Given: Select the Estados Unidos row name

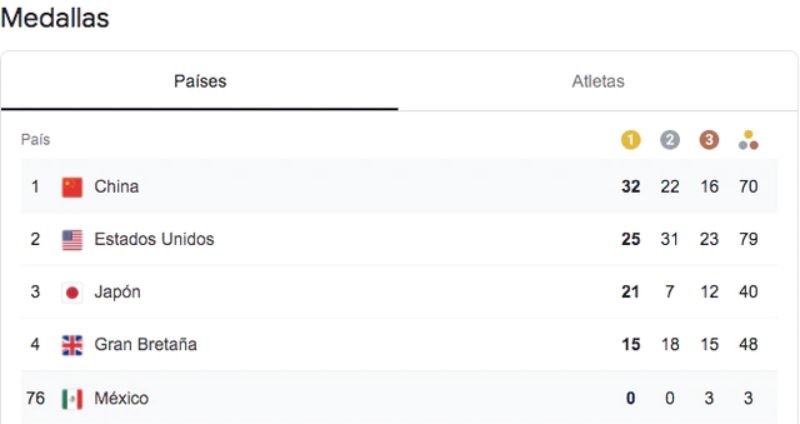Looking at the screenshot, I should [x=154, y=239].
